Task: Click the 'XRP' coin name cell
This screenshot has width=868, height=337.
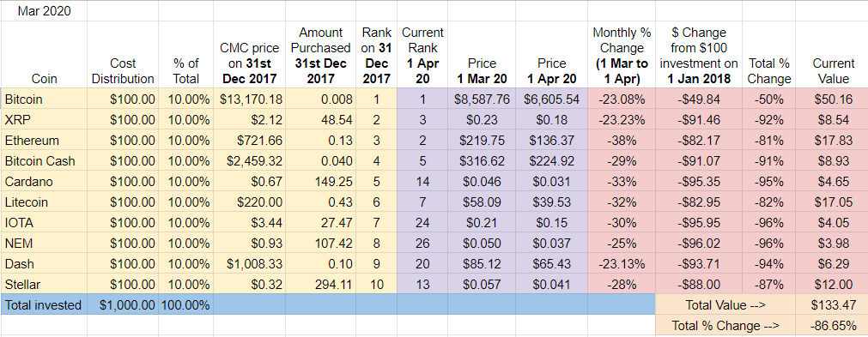Action: point(44,120)
